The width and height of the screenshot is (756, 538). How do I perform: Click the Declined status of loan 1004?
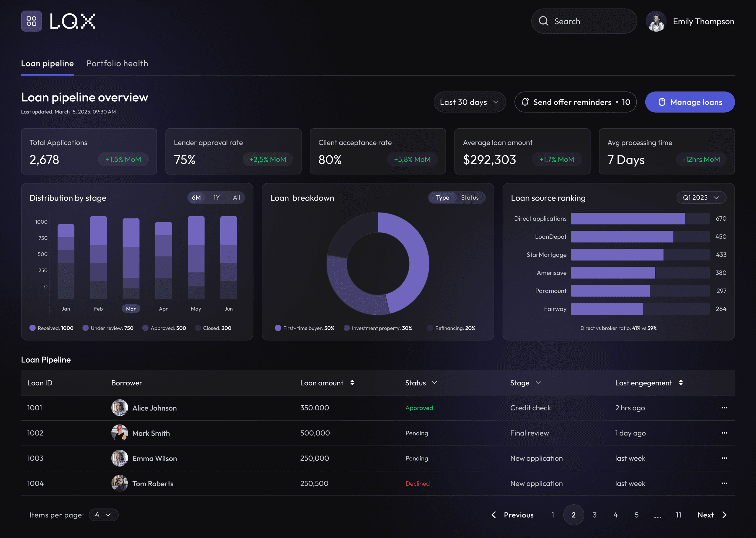(x=417, y=483)
